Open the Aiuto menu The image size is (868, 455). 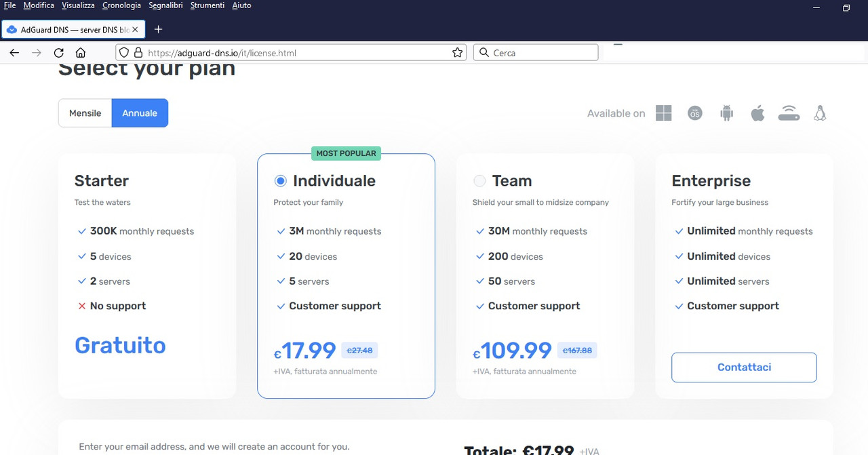pos(241,5)
